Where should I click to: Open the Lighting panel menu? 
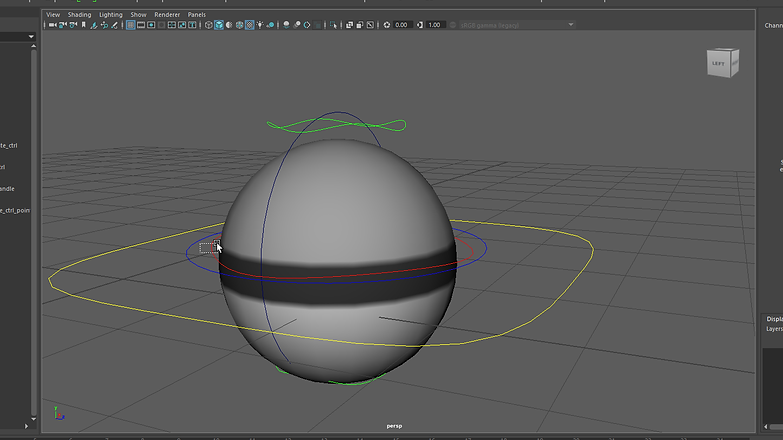pos(110,14)
